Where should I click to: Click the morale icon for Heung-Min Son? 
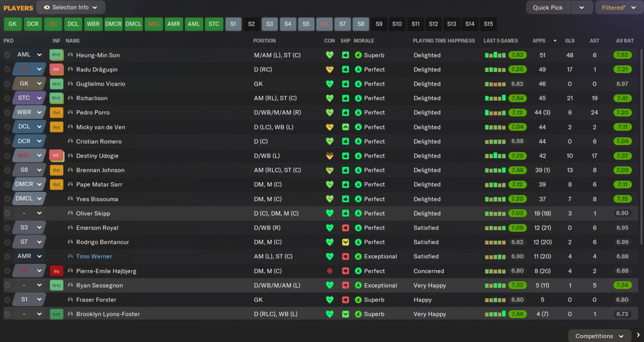coord(358,55)
